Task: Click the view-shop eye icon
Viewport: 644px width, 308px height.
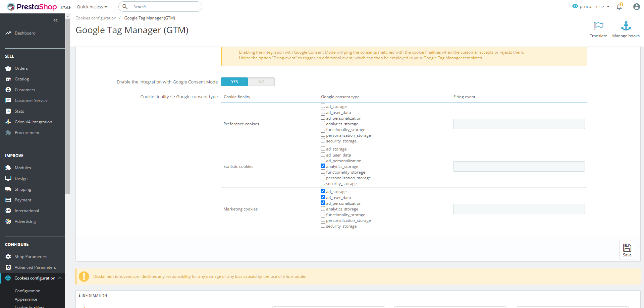Action: [x=575, y=6]
